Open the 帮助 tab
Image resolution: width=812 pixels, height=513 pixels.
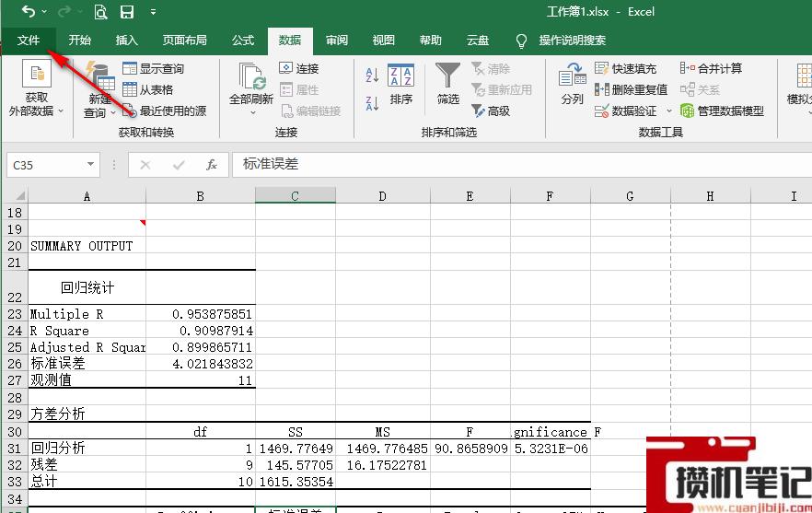[x=430, y=41]
